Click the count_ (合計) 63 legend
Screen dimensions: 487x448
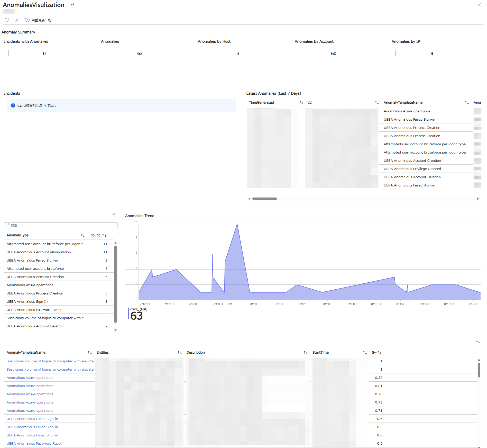(137, 314)
